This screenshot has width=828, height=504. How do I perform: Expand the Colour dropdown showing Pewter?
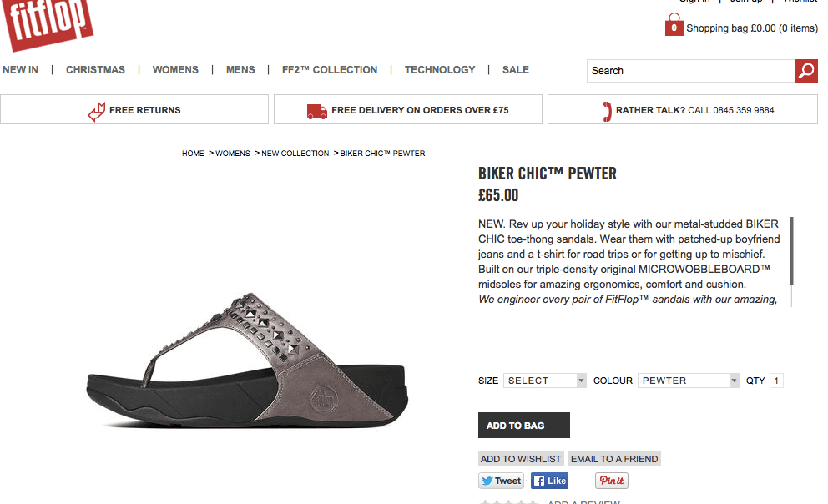[x=689, y=381]
